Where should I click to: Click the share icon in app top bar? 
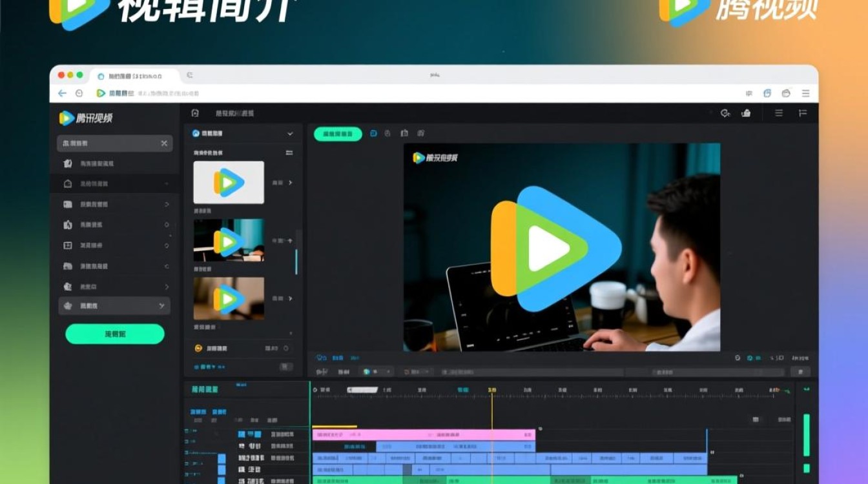[x=746, y=114]
